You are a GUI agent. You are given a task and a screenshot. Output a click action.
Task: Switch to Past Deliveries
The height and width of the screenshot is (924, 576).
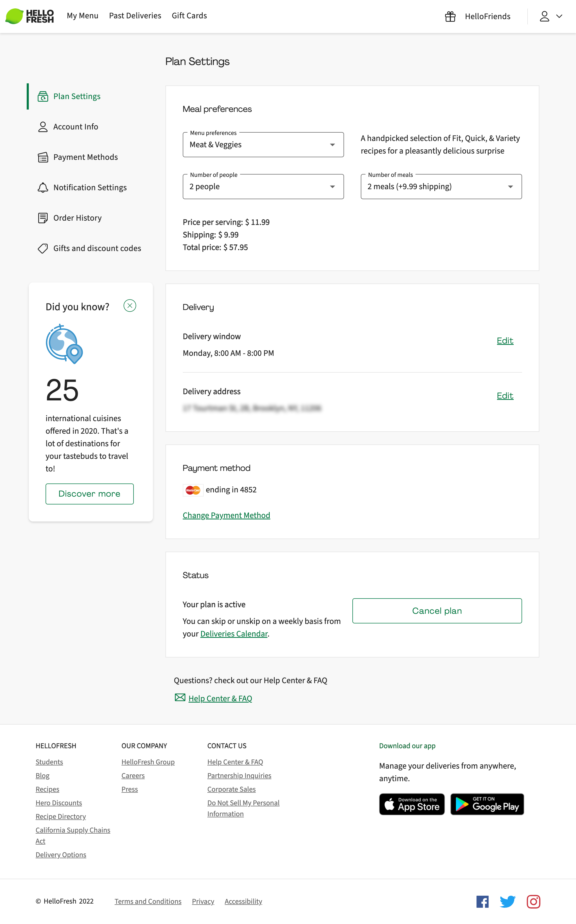pyautogui.click(x=135, y=16)
